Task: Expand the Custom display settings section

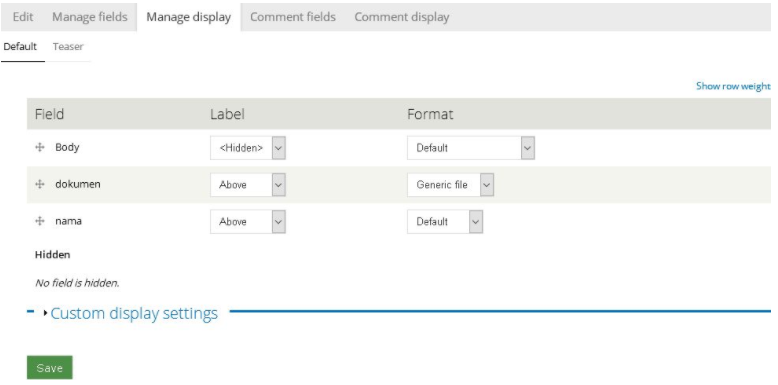Action: tap(134, 313)
